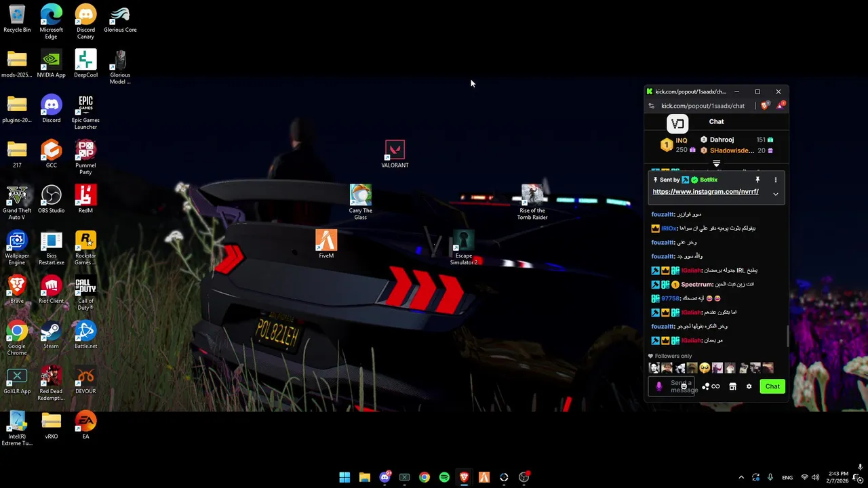Open the plugins-20 desktop folder

click(17, 108)
